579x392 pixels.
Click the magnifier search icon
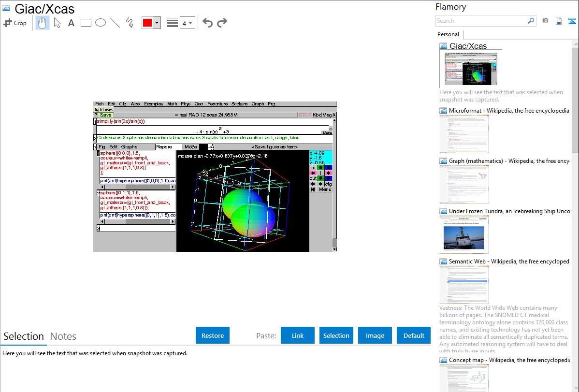coord(531,21)
